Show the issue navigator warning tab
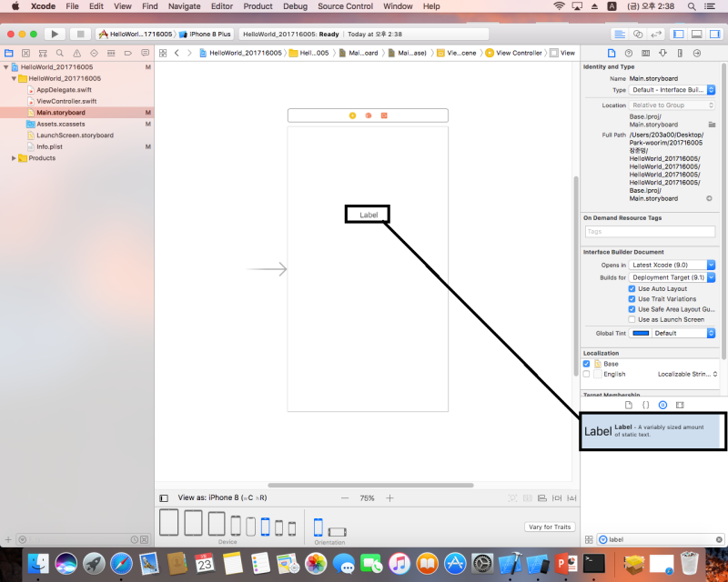The image size is (728, 582). pos(77,53)
